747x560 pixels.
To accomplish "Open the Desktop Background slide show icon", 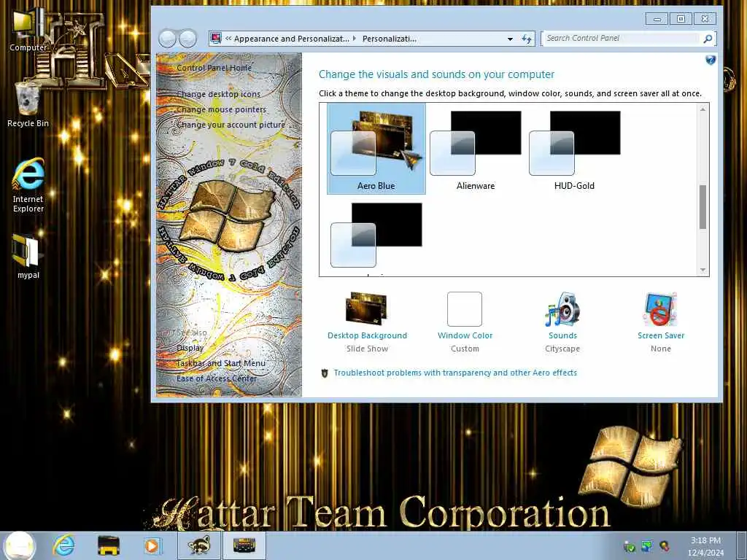I will tap(366, 308).
